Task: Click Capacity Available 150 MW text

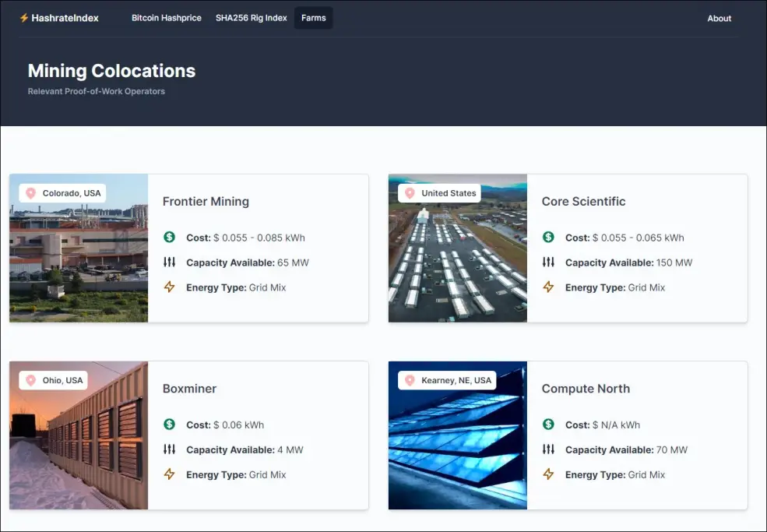Action: pyautogui.click(x=629, y=262)
